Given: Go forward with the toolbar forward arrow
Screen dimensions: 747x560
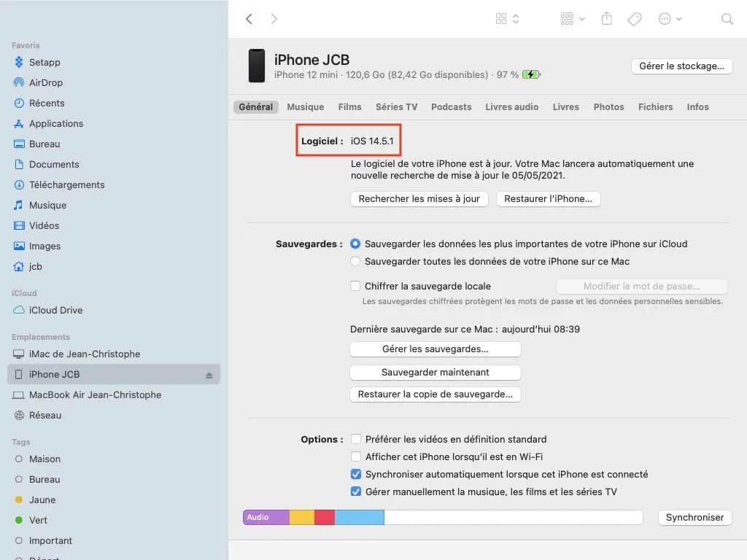Looking at the screenshot, I should point(274,19).
